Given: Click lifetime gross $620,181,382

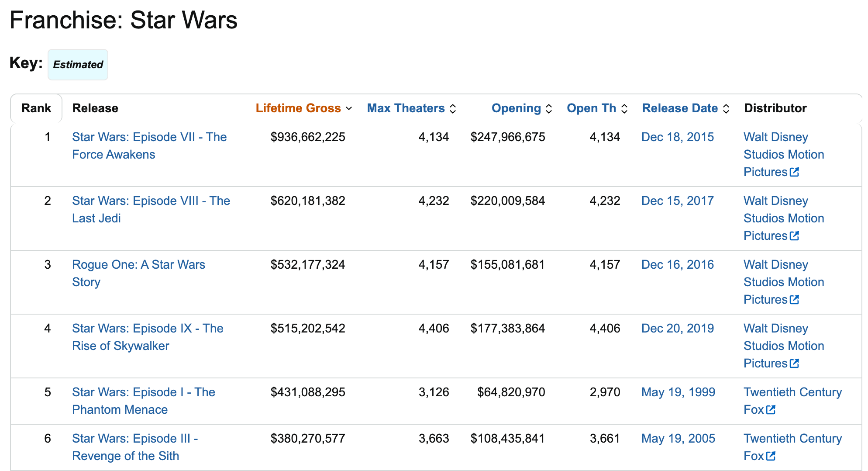Looking at the screenshot, I should (308, 201).
